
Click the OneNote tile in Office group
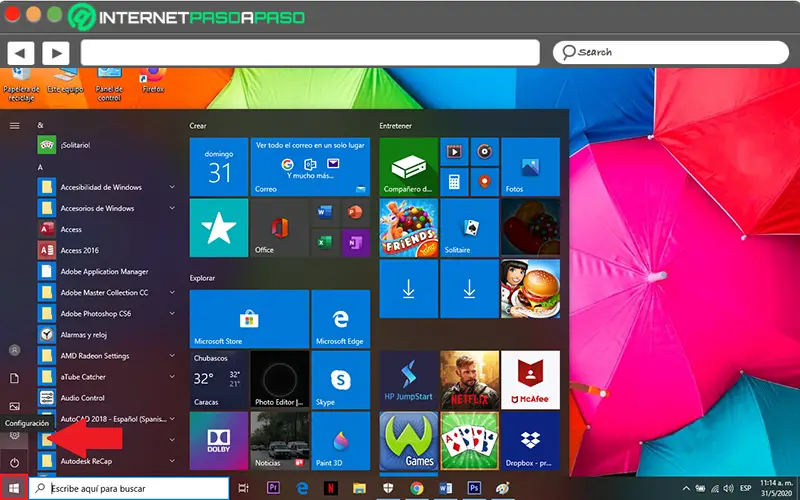click(355, 242)
